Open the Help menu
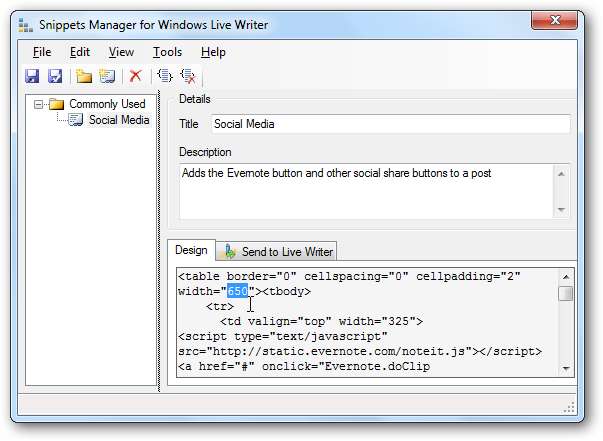 point(213,52)
